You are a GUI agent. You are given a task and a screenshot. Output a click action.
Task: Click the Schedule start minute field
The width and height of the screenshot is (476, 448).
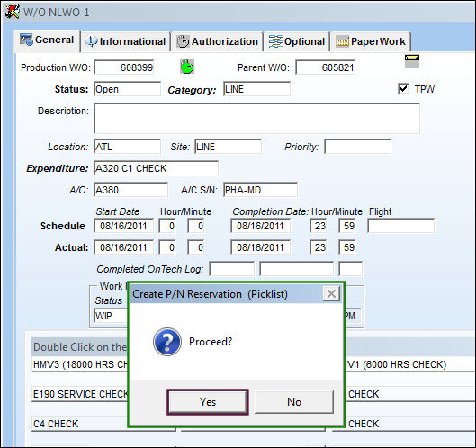(196, 226)
